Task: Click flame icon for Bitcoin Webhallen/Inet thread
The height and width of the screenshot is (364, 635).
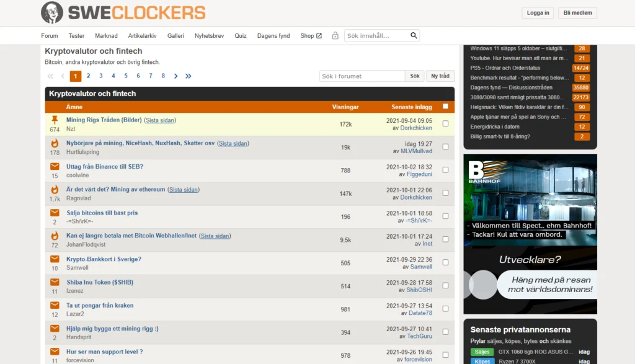Action: 55,236
